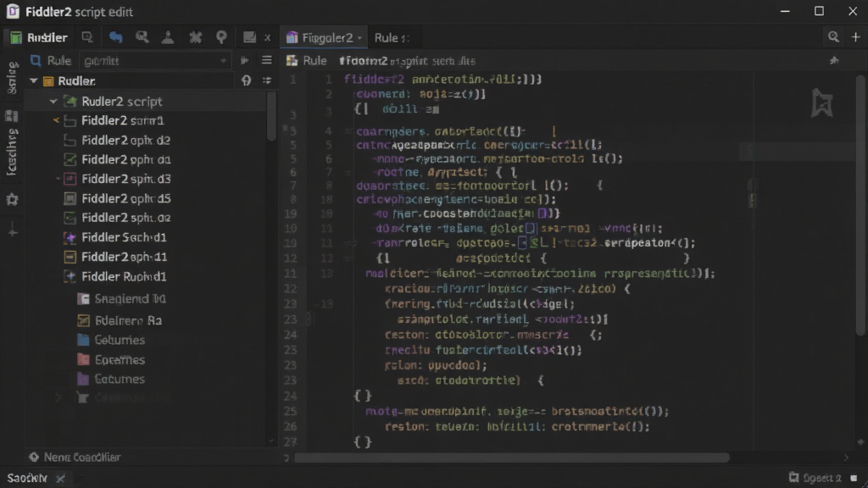Click the run arrow beside filter field
The width and height of the screenshot is (868, 488).
[245, 60]
